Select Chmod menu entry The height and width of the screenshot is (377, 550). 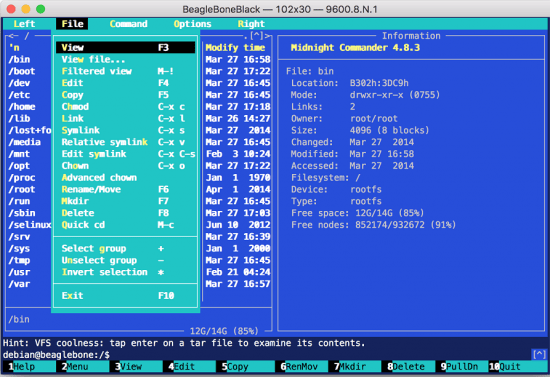(125, 107)
